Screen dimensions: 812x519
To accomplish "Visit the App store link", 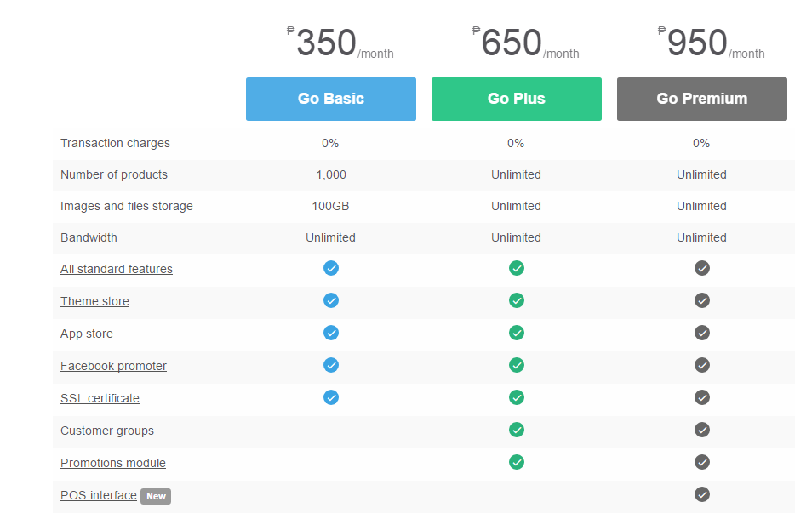I will (x=87, y=334).
